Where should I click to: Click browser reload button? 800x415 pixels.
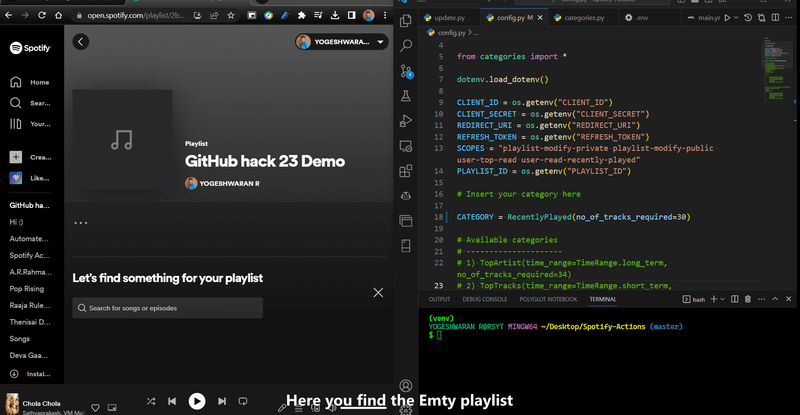point(42,15)
